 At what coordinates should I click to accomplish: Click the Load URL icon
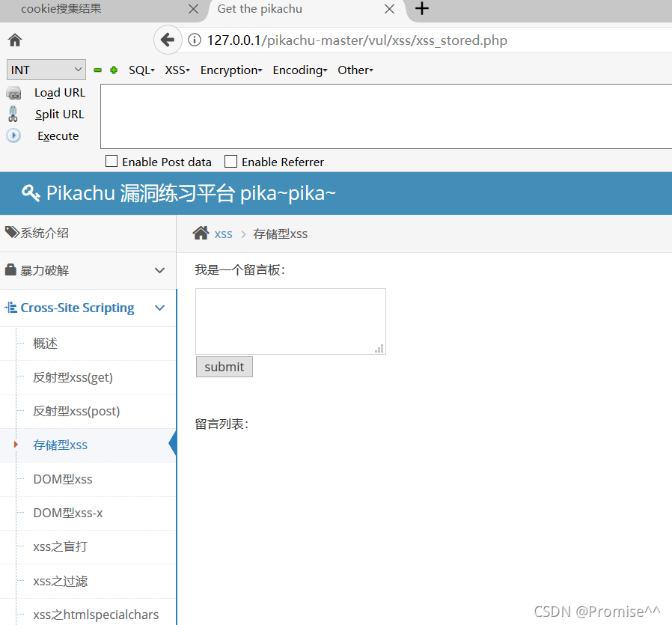click(x=13, y=93)
